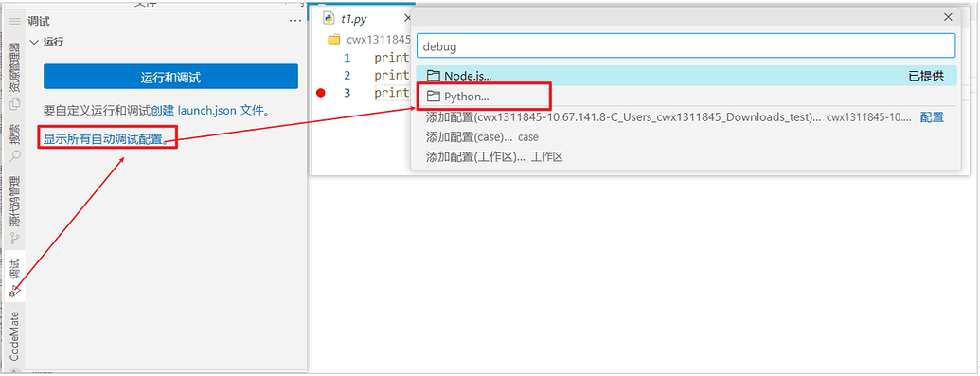Open the more actions menu in 调试 panel
The width and height of the screenshot is (980, 376).
click(295, 21)
